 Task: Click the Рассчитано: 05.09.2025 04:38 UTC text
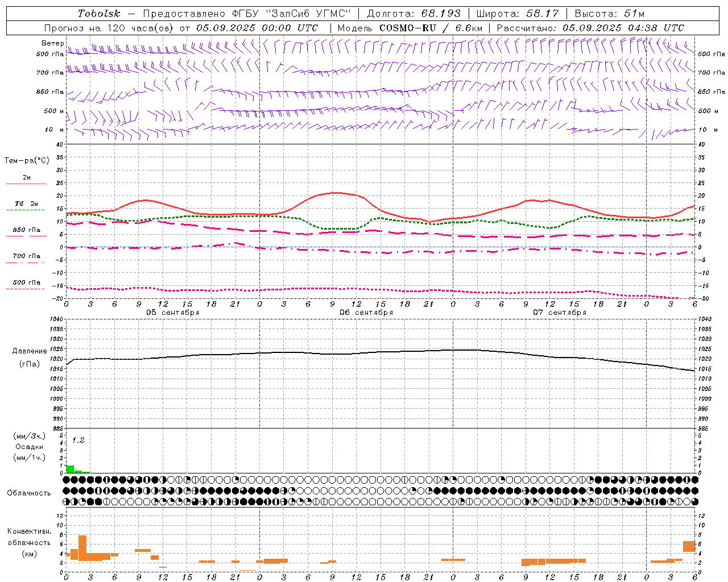(x=590, y=28)
